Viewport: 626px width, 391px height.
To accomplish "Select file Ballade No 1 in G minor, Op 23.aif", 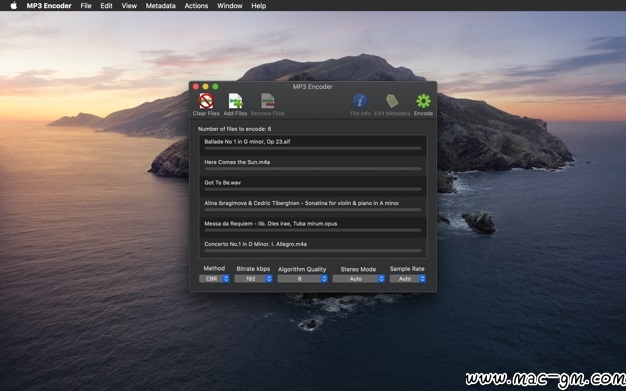I will 313,145.
